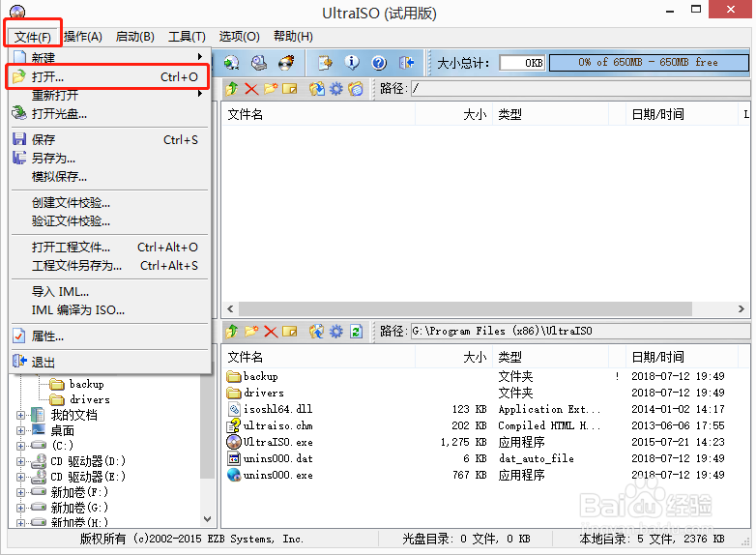Select 验证文件校验... menu entry
The height and width of the screenshot is (555, 756).
tap(109, 221)
